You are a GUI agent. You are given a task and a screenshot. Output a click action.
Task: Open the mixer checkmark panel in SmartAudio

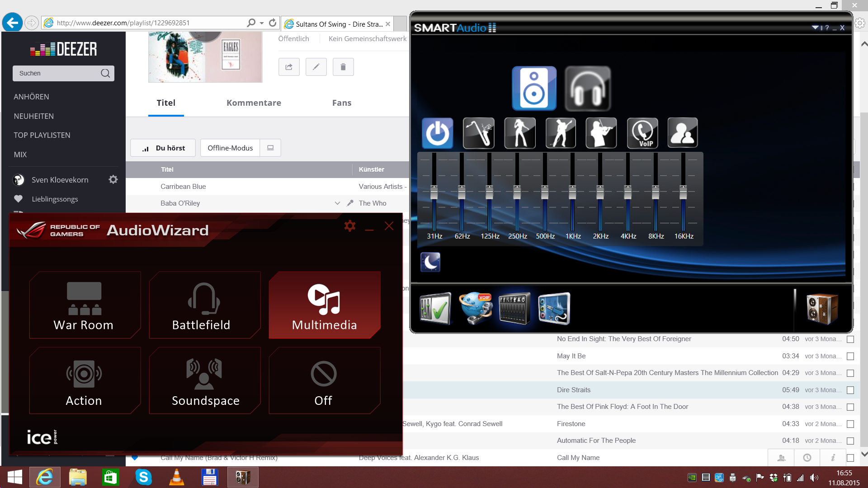click(x=435, y=309)
